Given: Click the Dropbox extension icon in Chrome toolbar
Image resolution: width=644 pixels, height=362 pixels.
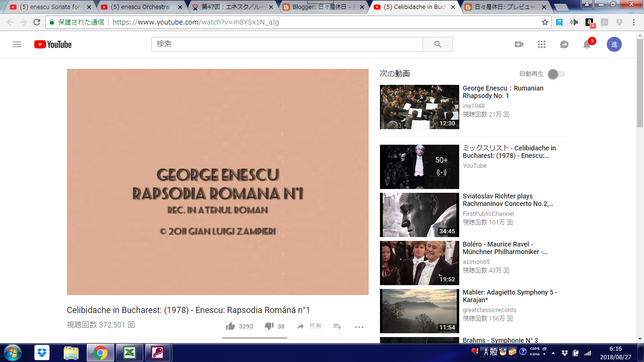Looking at the screenshot, I should (x=619, y=22).
